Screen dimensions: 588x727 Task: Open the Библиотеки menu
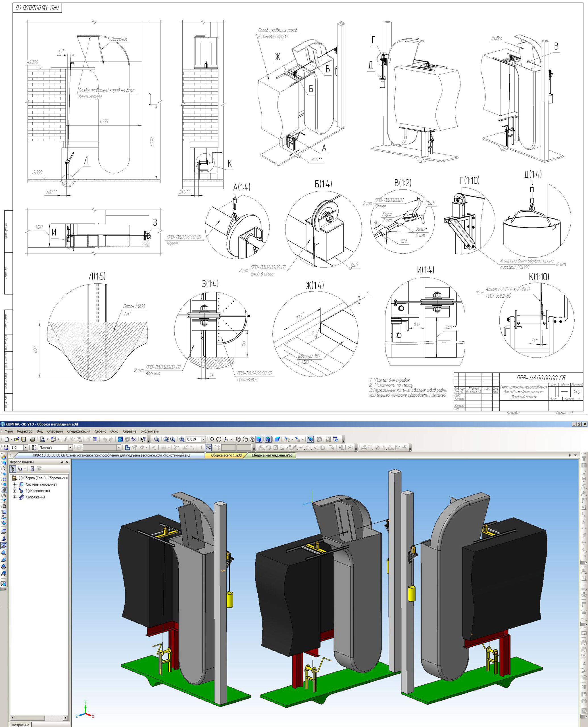coord(150,431)
